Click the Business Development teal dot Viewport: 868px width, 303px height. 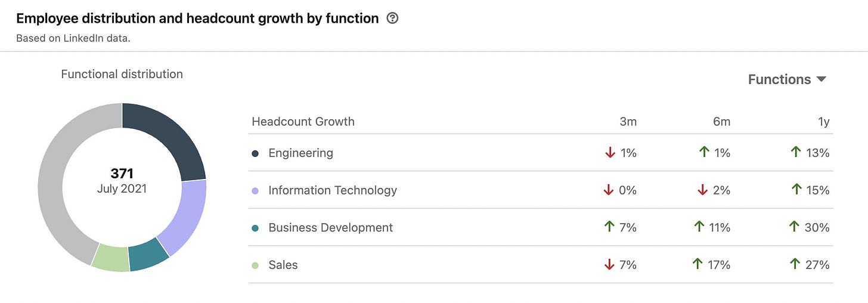point(255,228)
